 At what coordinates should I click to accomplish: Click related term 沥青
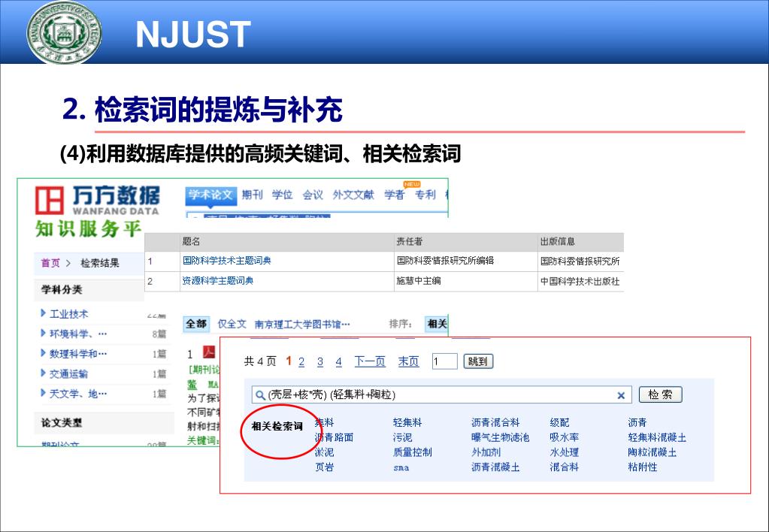pos(637,422)
